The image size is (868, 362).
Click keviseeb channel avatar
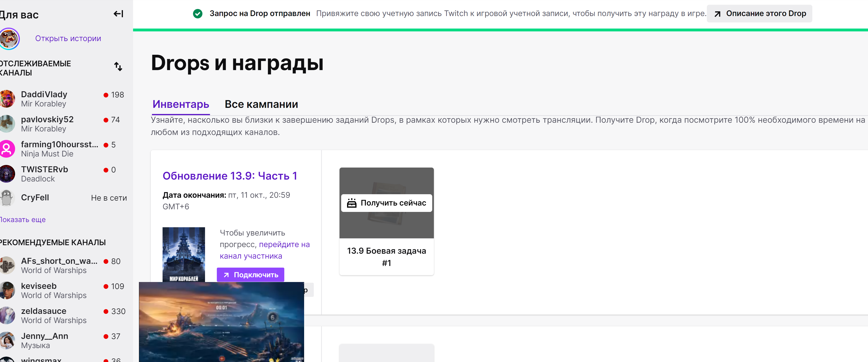pyautogui.click(x=7, y=290)
